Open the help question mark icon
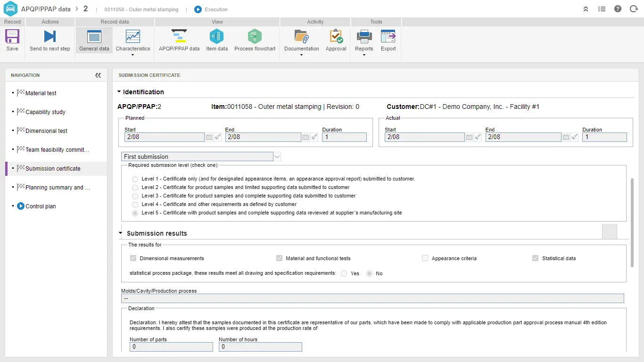 coord(618,9)
